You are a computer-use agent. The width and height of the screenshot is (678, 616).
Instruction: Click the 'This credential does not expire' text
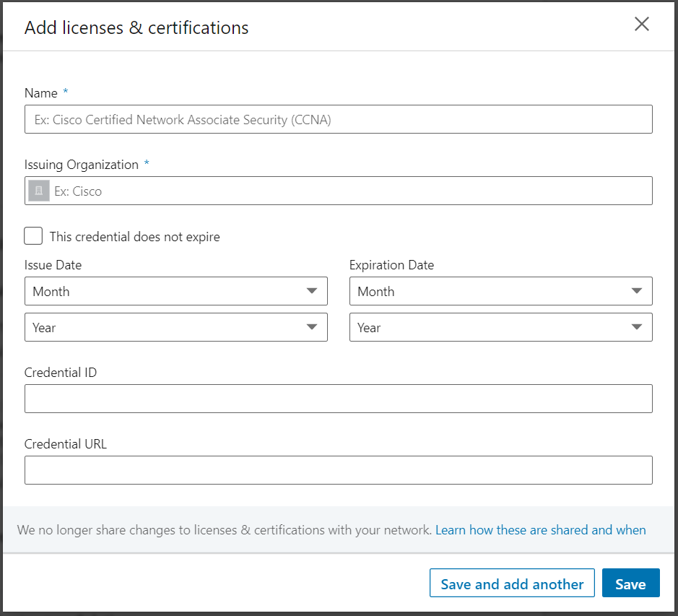tap(135, 237)
